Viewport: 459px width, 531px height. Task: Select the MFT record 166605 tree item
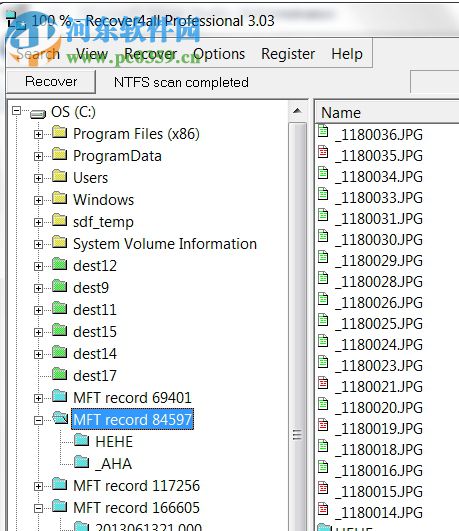pyautogui.click(x=137, y=508)
